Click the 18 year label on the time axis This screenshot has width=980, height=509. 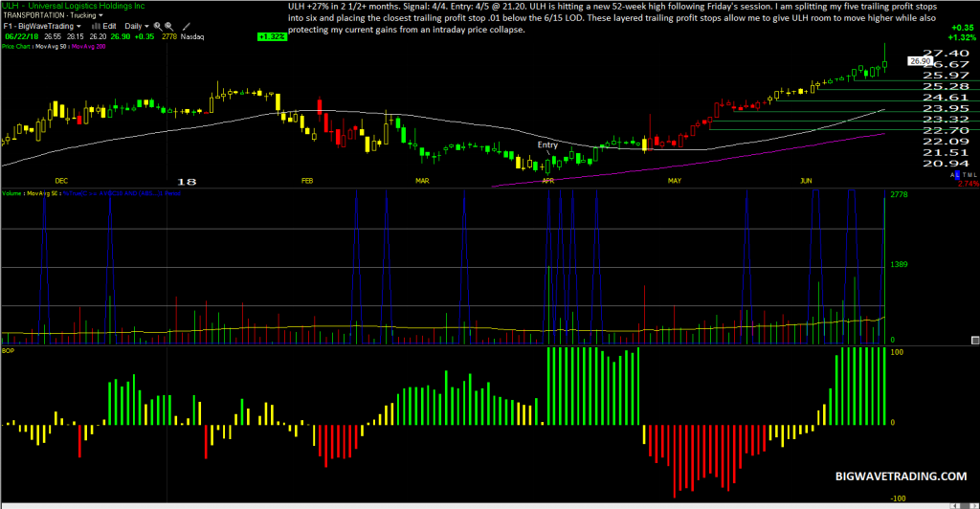pos(187,182)
